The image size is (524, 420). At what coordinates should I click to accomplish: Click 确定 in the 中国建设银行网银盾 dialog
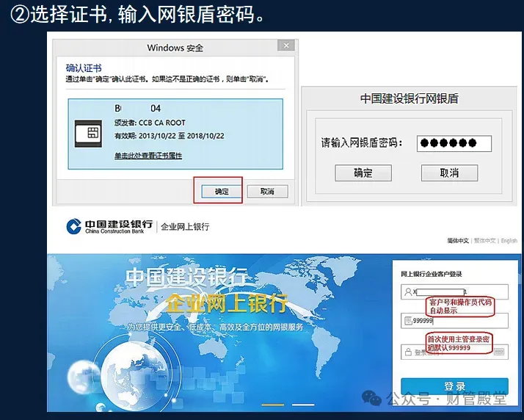click(x=363, y=173)
